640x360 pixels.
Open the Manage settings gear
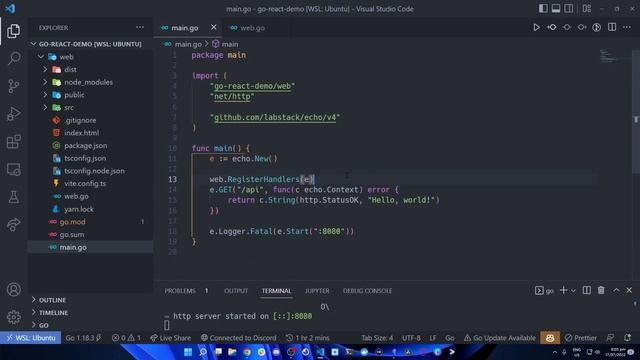[13, 317]
